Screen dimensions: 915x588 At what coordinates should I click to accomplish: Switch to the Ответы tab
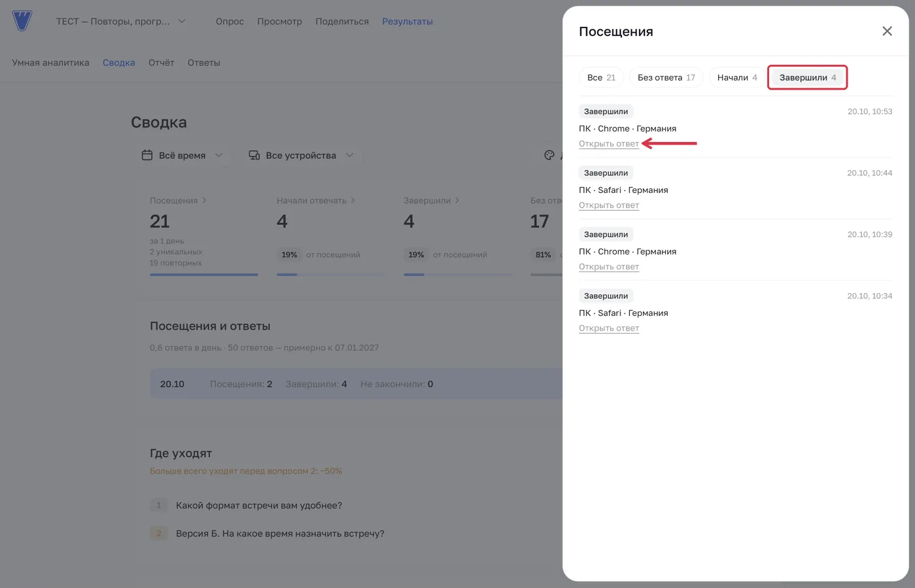pos(204,63)
